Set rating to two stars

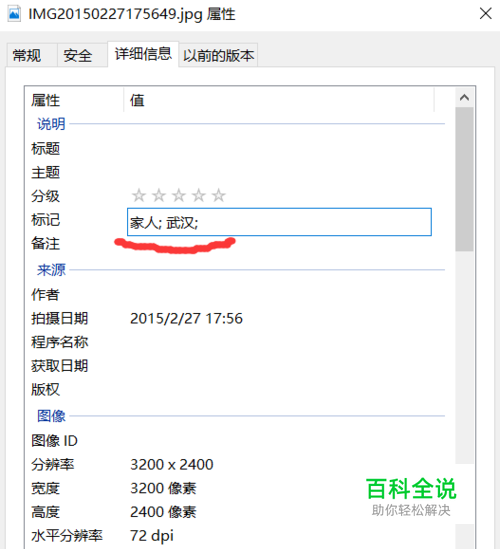click(x=159, y=195)
